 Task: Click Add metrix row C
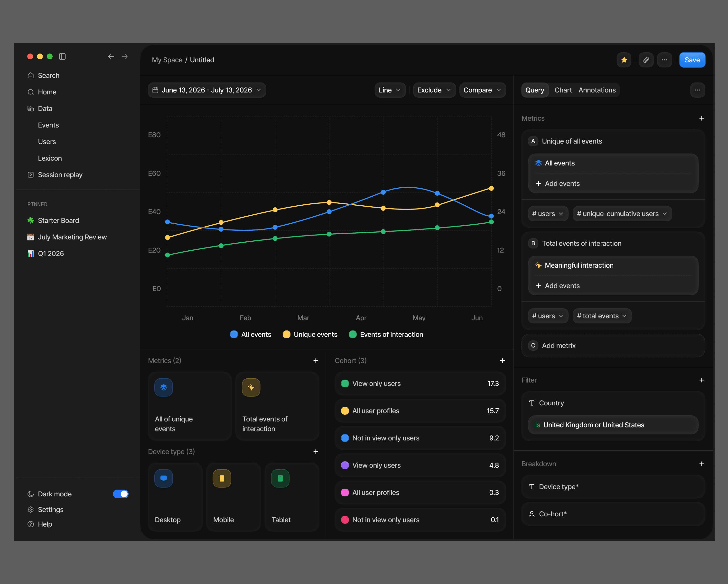point(613,346)
